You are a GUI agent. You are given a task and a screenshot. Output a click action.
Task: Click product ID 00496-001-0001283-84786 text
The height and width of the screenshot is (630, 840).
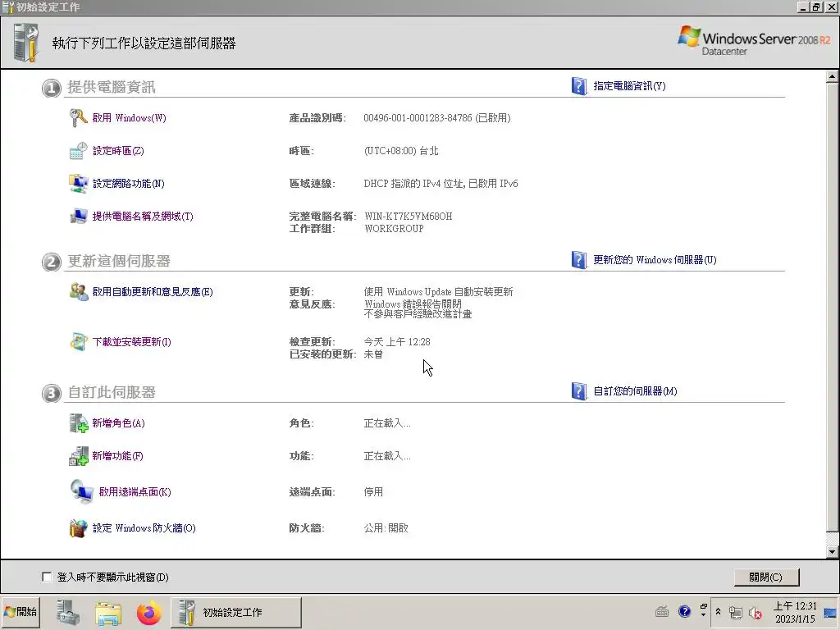point(418,118)
